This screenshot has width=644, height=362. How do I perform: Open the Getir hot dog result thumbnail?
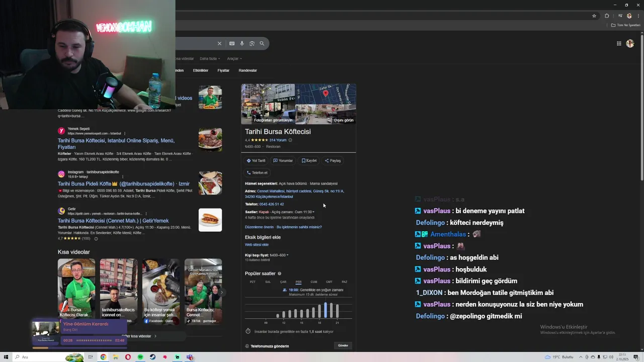(210, 220)
